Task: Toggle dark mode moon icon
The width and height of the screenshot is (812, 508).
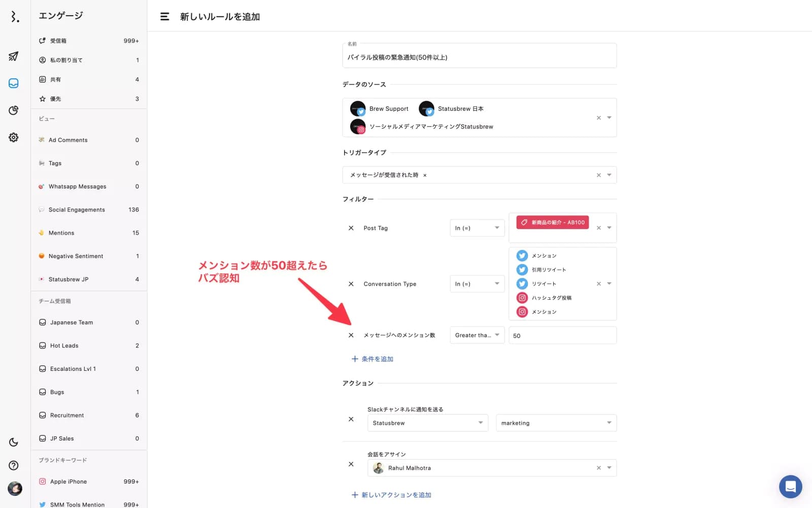Action: click(14, 442)
